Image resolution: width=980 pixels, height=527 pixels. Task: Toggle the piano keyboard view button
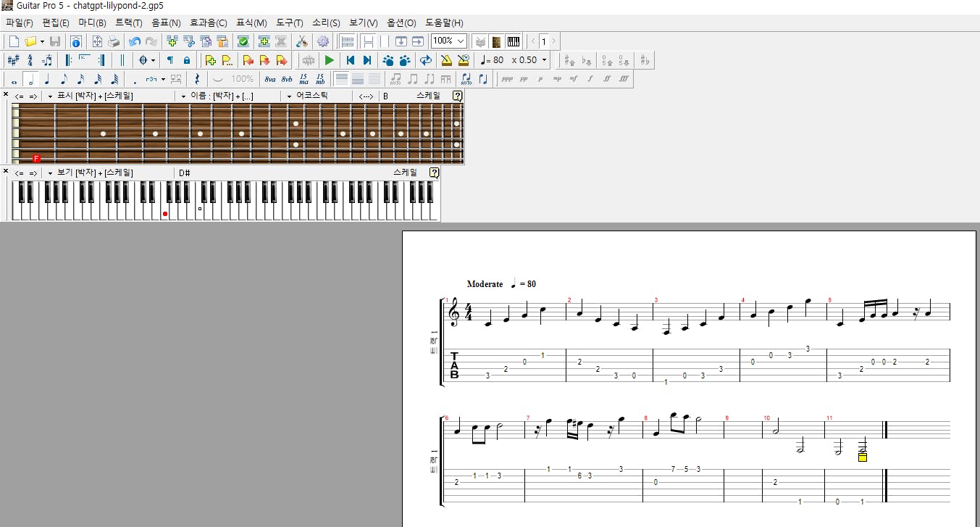(514, 41)
